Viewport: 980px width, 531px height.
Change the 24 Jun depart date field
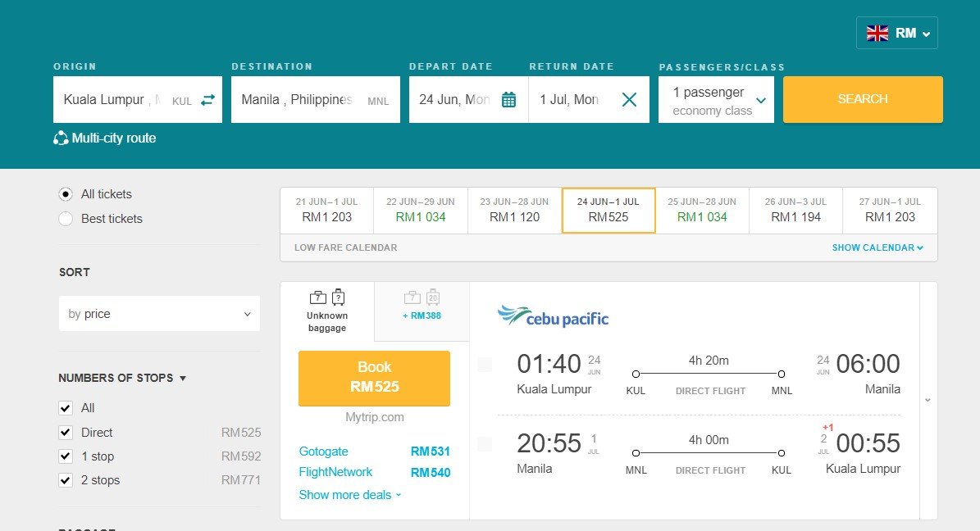(469, 99)
